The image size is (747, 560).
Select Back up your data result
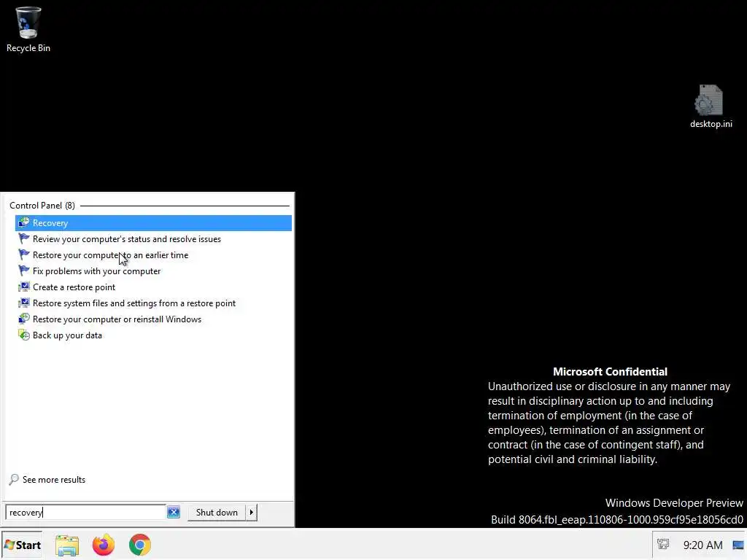click(153, 335)
